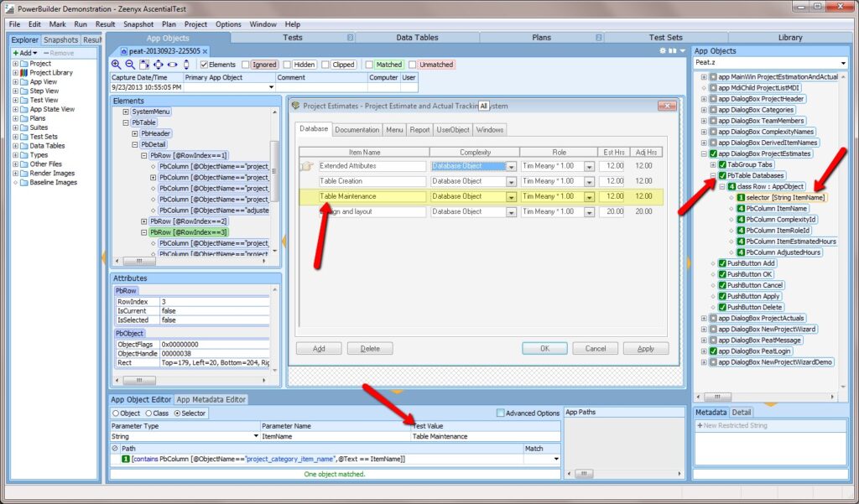Switch to the Data Tables tab

coord(416,38)
